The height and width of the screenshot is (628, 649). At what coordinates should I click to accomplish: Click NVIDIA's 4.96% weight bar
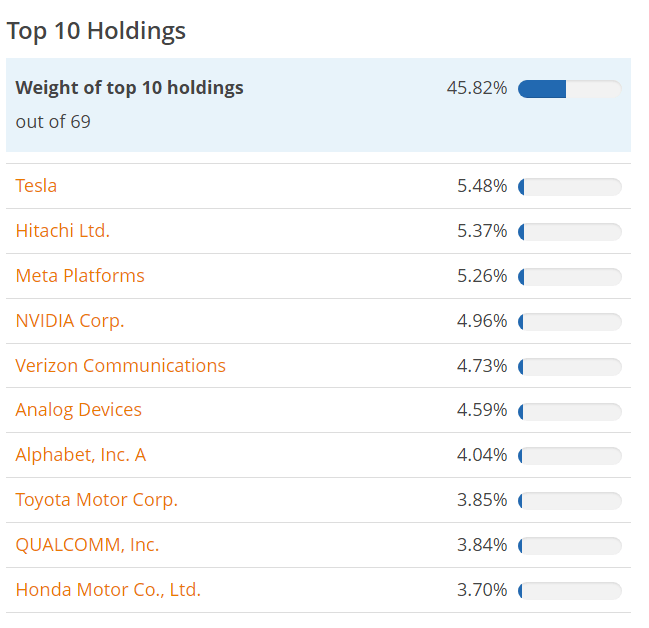(570, 322)
